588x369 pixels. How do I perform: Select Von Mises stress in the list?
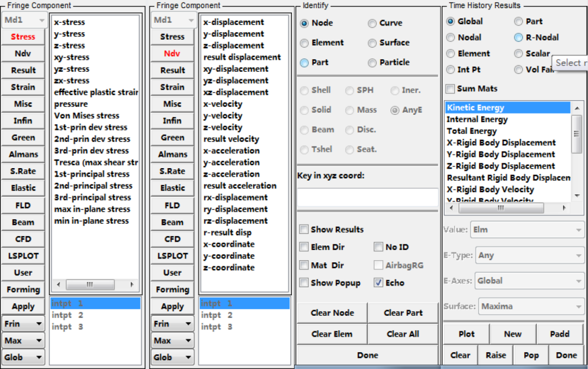[x=87, y=115]
